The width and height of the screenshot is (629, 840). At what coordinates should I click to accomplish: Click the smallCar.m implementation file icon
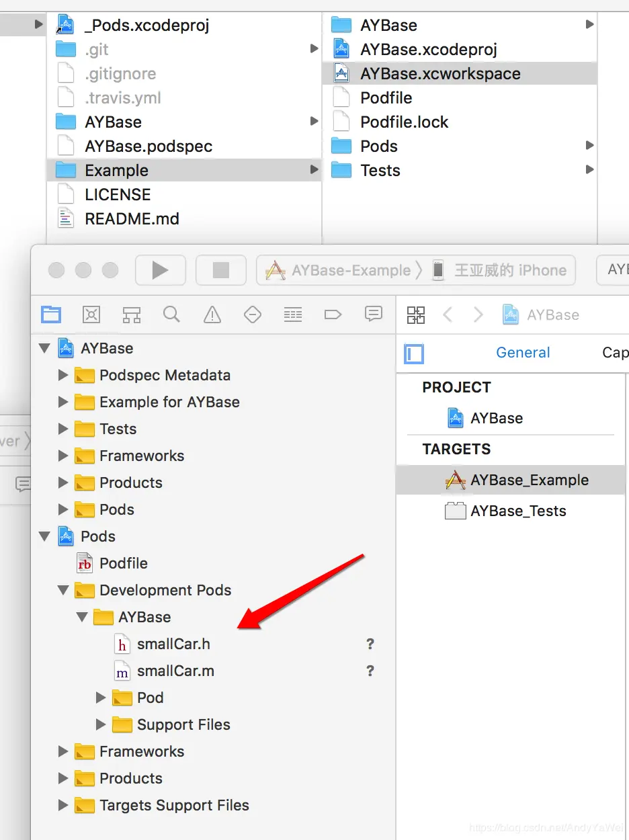(122, 671)
